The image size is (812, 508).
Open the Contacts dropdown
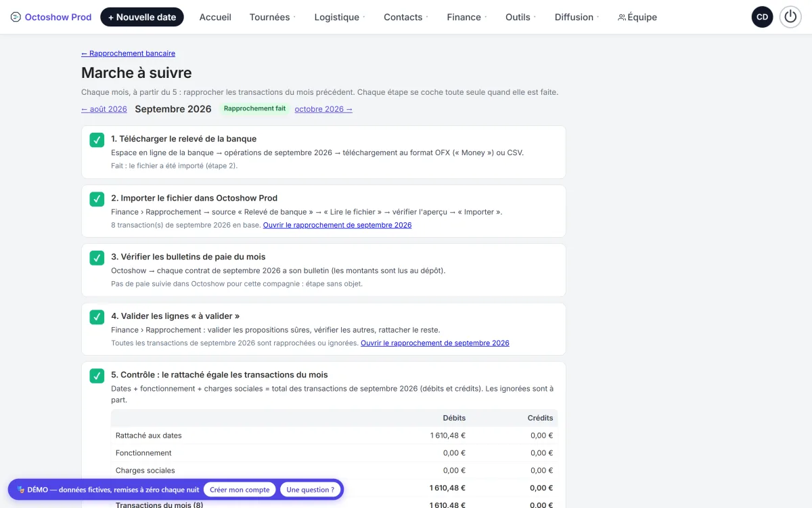pos(406,17)
